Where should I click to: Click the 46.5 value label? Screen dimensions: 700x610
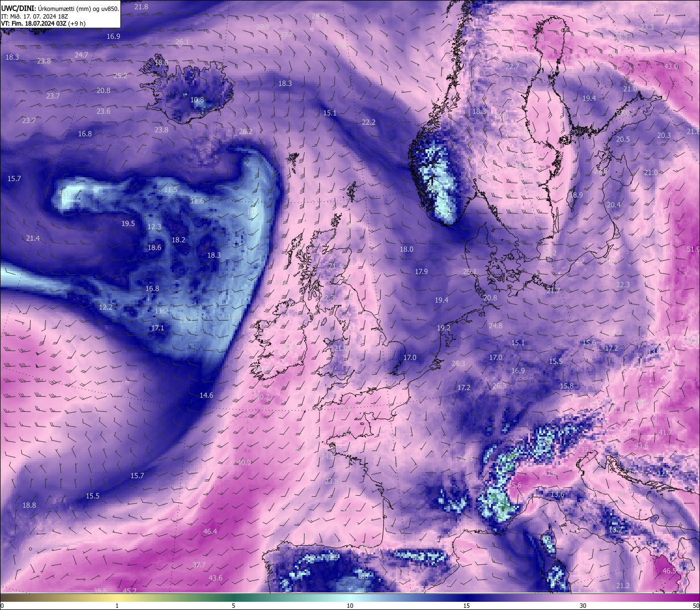click(669, 571)
